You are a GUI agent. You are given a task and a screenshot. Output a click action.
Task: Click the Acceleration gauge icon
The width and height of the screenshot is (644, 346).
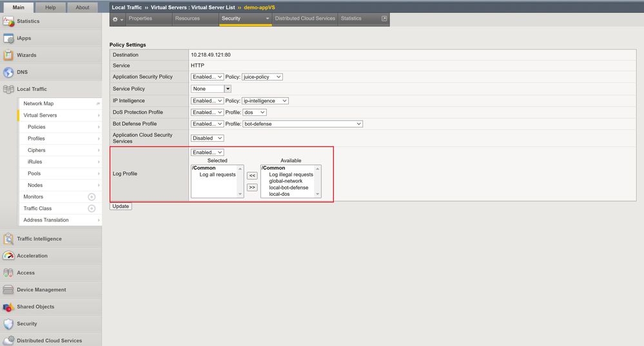point(8,256)
